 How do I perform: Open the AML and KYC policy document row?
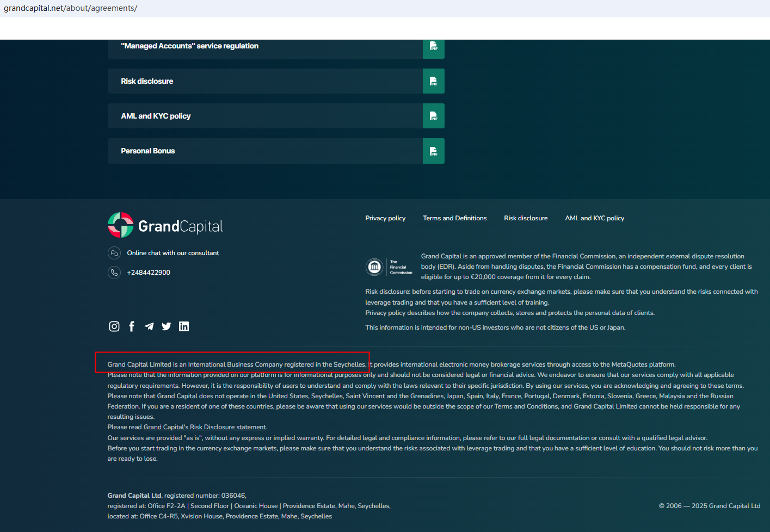(x=276, y=116)
